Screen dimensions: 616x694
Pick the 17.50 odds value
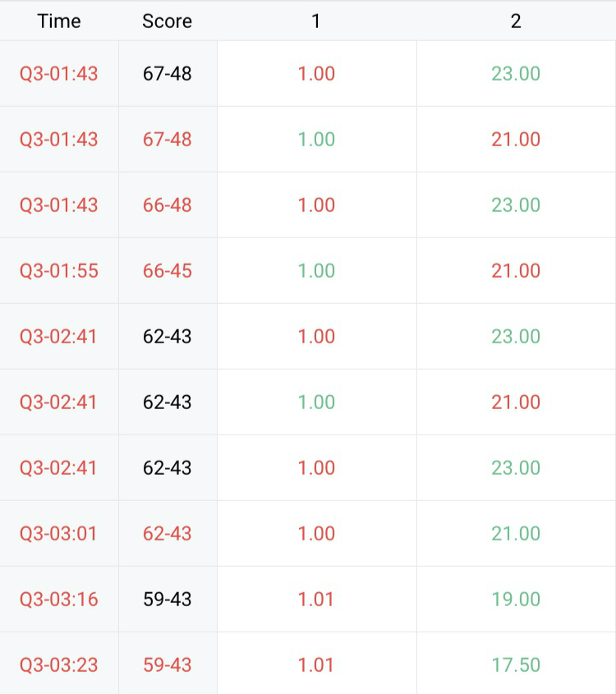516,665
